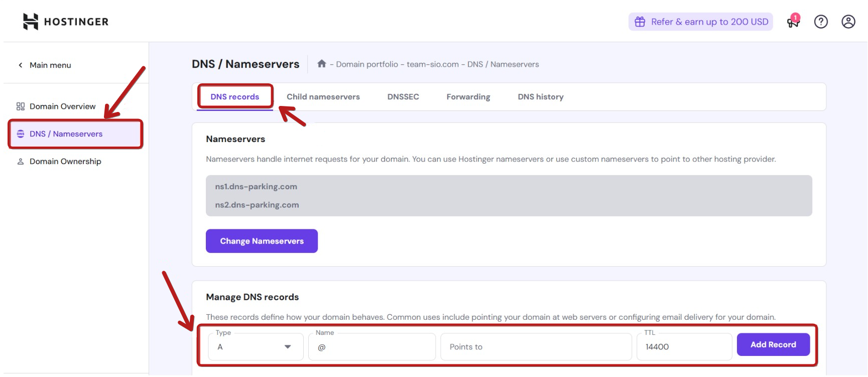Focus the TTL field showing 14400
This screenshot has width=868, height=377.
point(684,347)
